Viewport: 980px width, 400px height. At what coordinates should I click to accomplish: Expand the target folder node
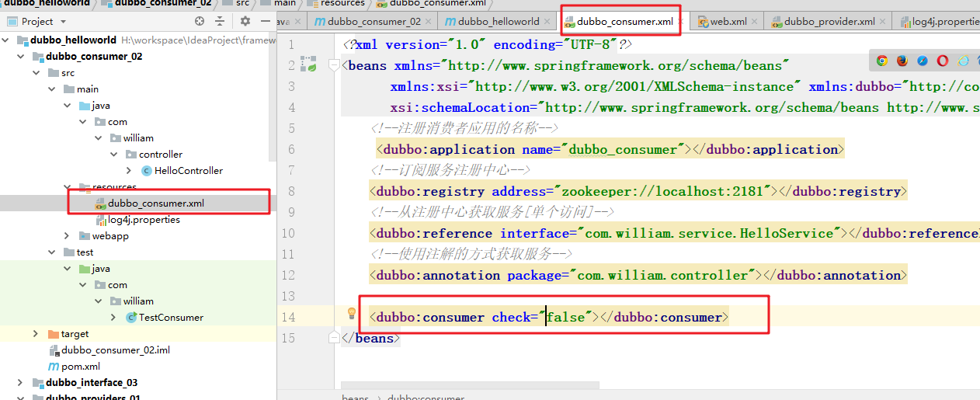pos(36,334)
